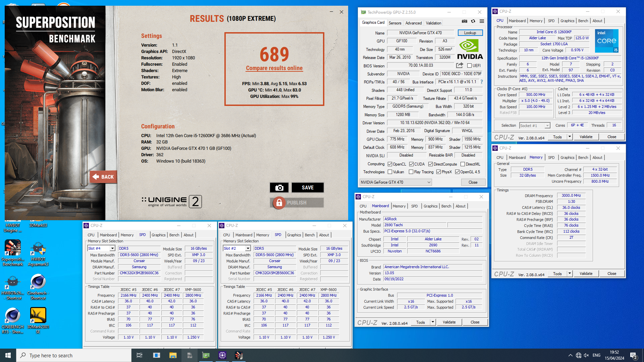Click the Superposition screenshot camera button

click(279, 188)
